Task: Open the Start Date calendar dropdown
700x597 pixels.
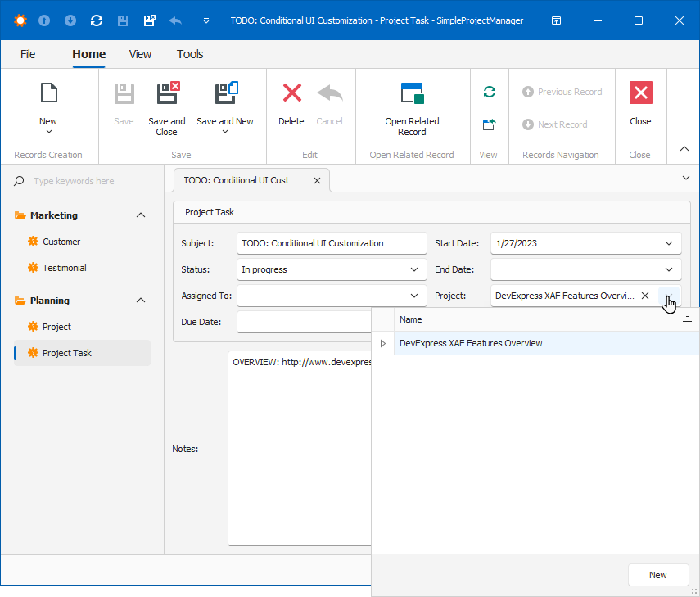Action: click(669, 243)
